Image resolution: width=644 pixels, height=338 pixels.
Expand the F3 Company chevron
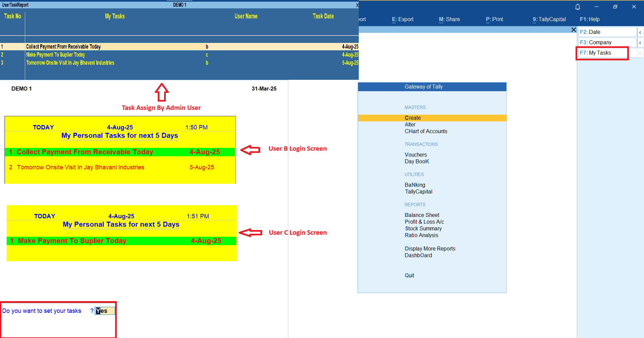(640, 43)
